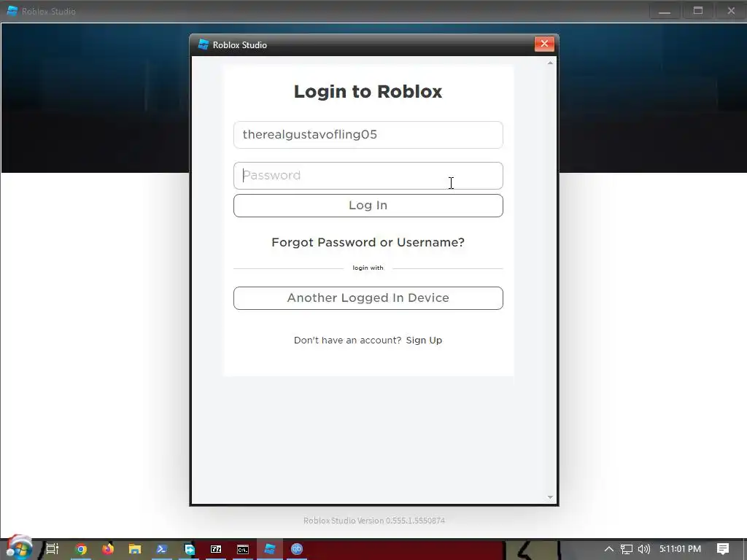The height and width of the screenshot is (560, 747).
Task: Switch to Roblox Studio taskbar icon
Action: click(x=270, y=549)
